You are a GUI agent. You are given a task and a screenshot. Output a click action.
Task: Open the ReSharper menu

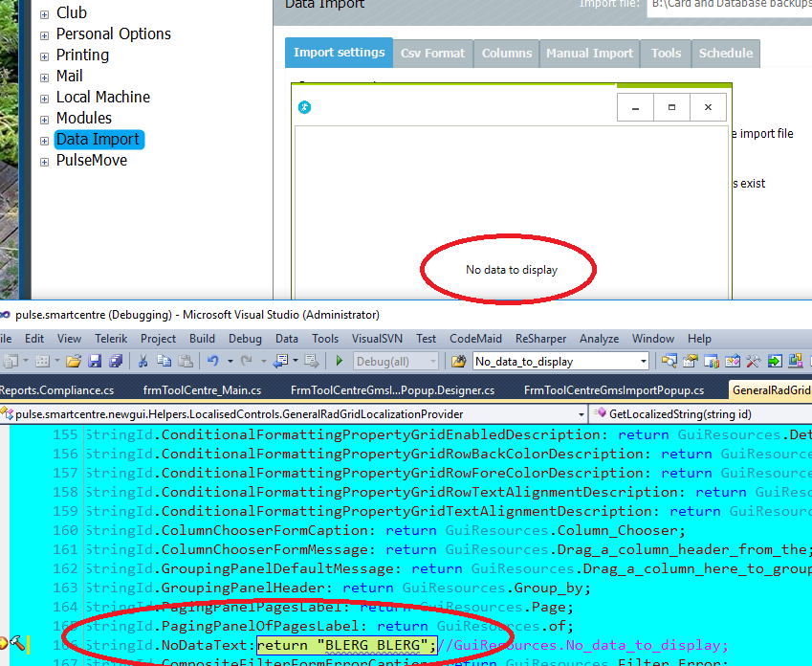[540, 339]
